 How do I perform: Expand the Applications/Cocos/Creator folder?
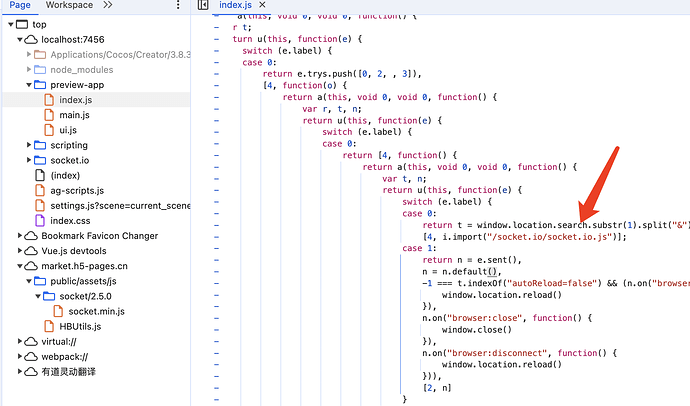click(29, 55)
